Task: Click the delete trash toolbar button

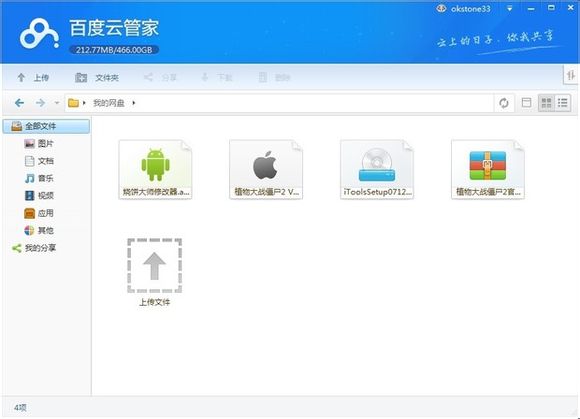Action: point(274,78)
